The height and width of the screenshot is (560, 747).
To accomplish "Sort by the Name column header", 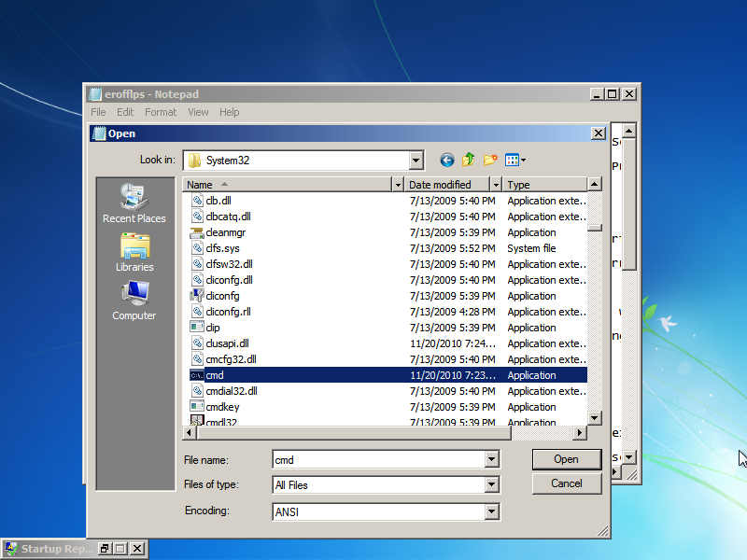I will (x=287, y=185).
